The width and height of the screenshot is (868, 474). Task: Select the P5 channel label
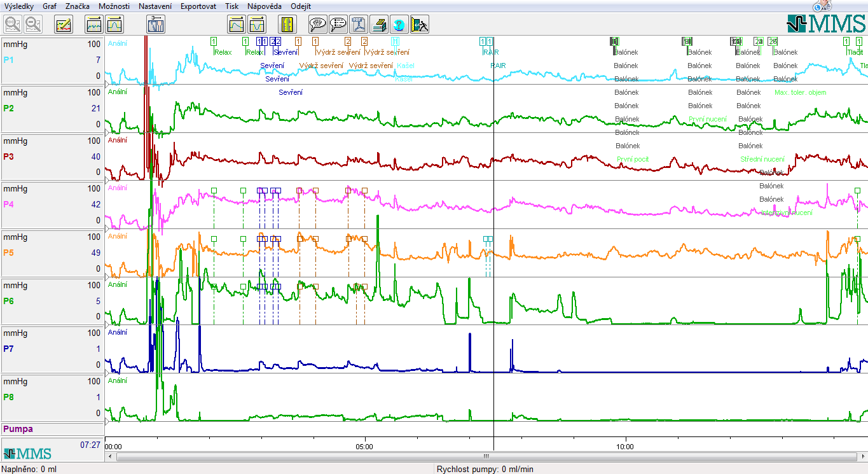(8, 253)
